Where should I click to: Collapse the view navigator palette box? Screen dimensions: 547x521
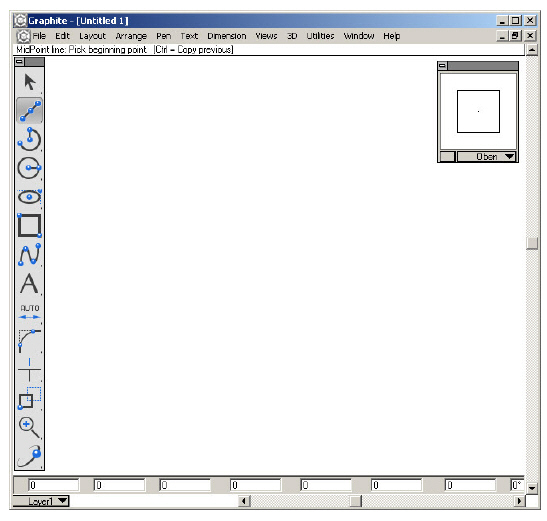(443, 66)
